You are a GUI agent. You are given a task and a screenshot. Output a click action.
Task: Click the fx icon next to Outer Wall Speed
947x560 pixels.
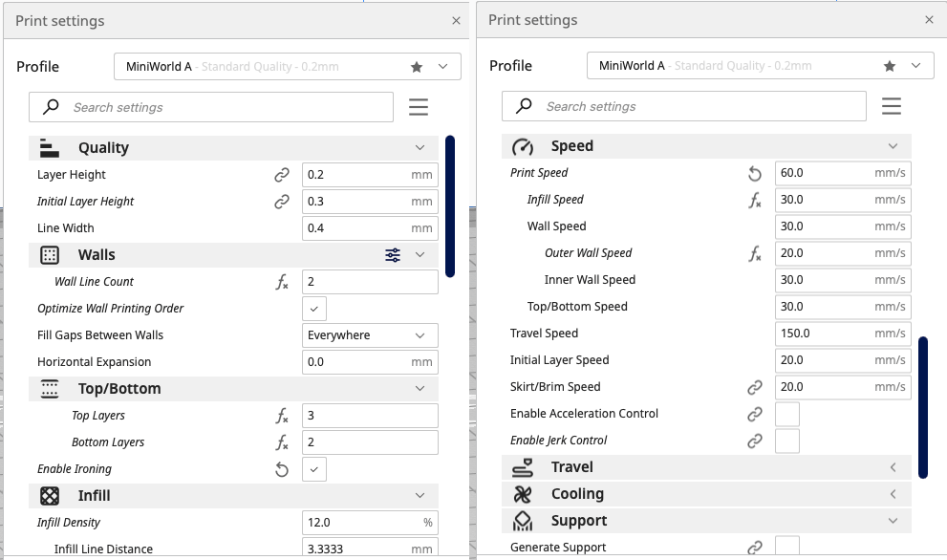pyautogui.click(x=754, y=253)
